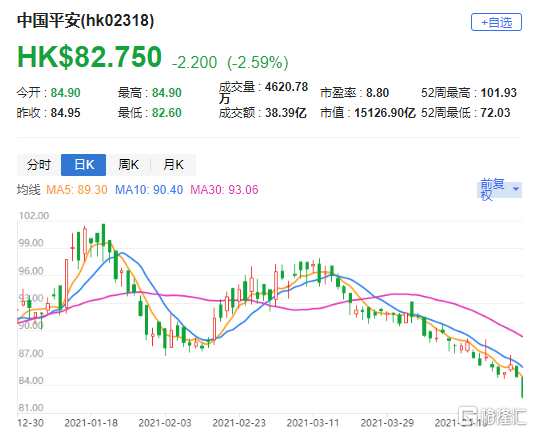Click the MA30: 93.06 legend
Viewport: 533px width, 433px height.
(x=224, y=190)
